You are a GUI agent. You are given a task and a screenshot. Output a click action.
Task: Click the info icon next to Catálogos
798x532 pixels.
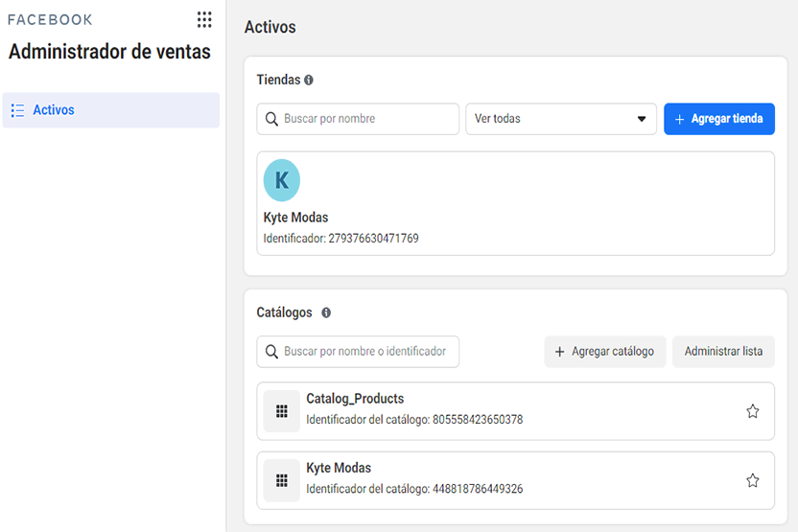326,312
